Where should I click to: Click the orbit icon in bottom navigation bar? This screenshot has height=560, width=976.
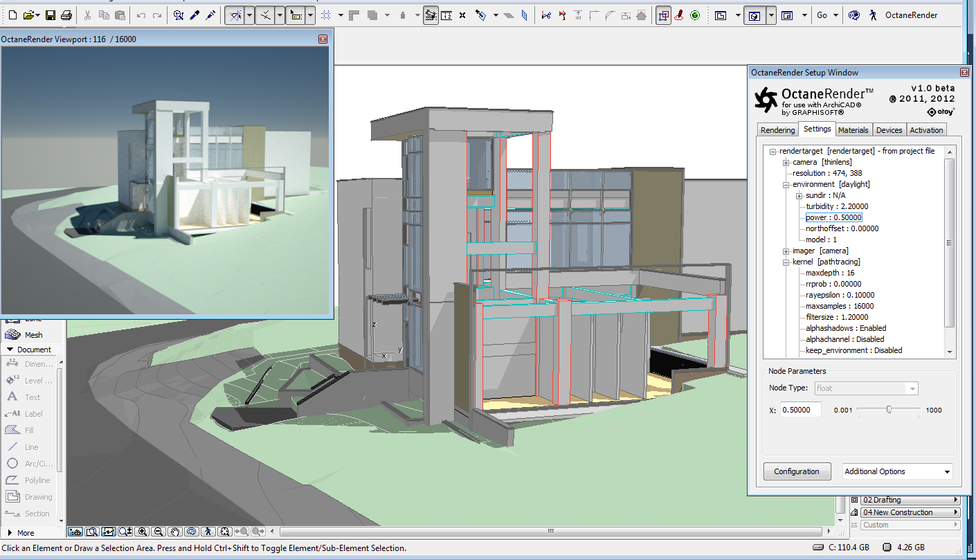tap(191, 532)
